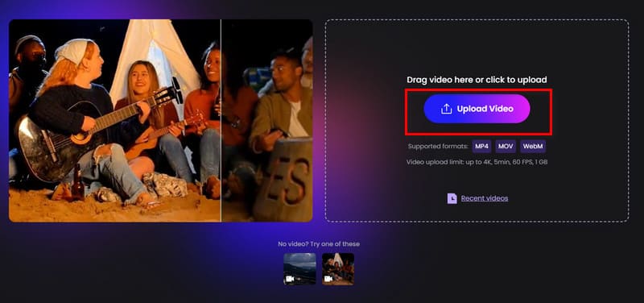The width and height of the screenshot is (644, 303).
Task: Click the camera icon on campfire thumbnail
Action: (x=328, y=279)
